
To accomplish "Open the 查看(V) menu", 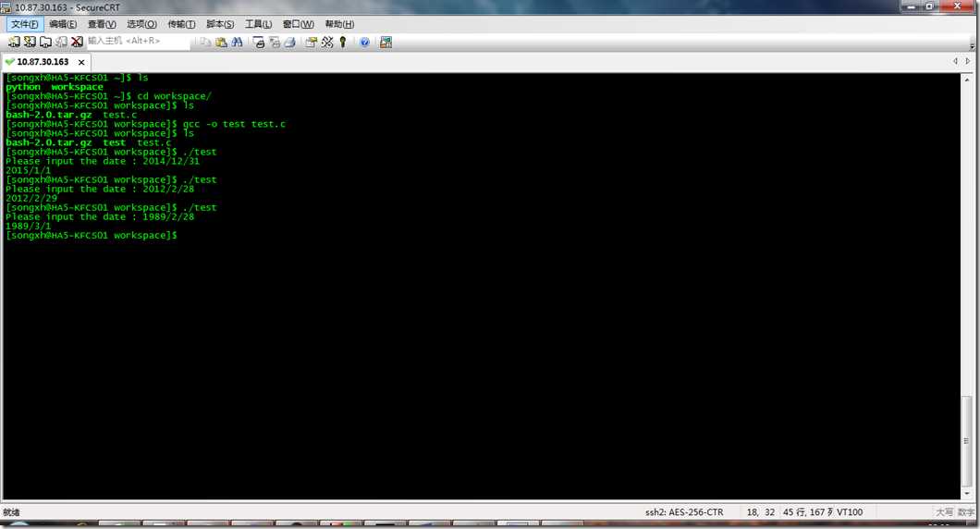I will coord(102,24).
